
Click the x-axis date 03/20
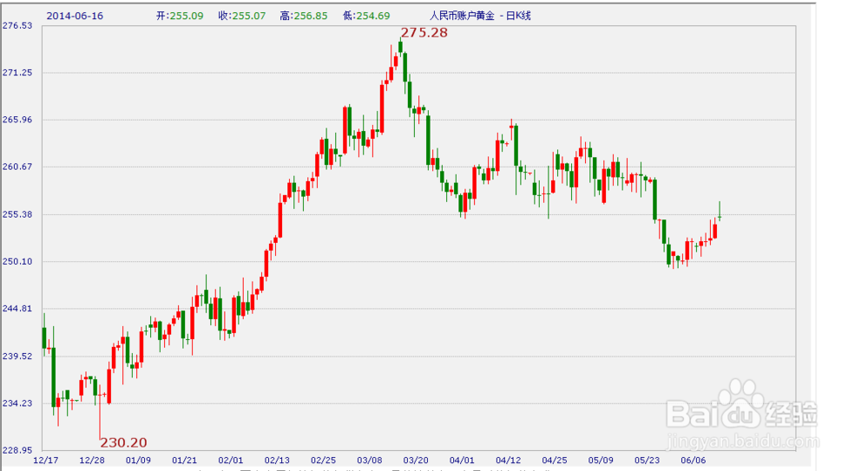point(416,461)
